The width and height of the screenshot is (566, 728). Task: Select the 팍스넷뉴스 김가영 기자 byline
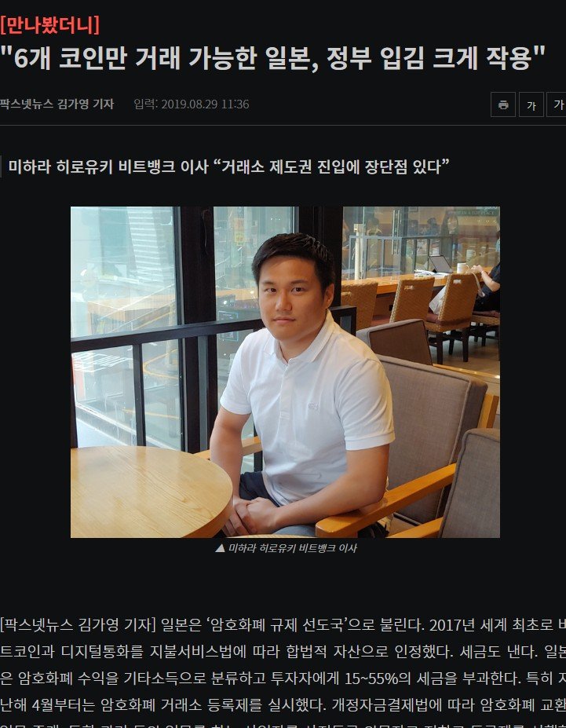click(57, 104)
